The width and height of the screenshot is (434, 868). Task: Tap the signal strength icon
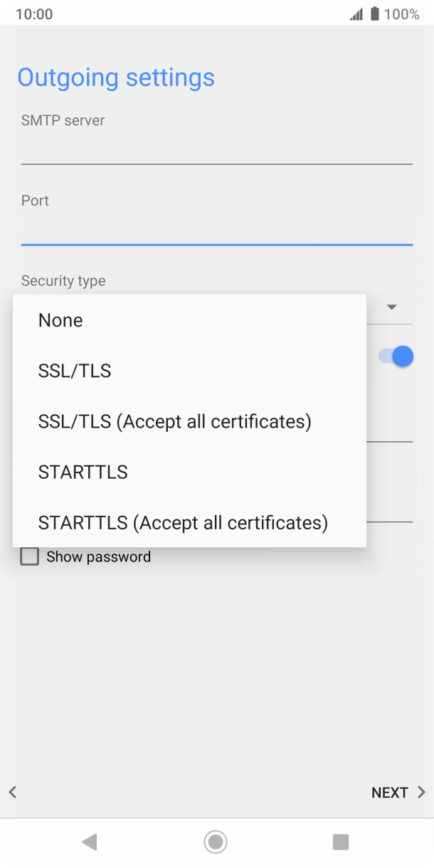356,14
